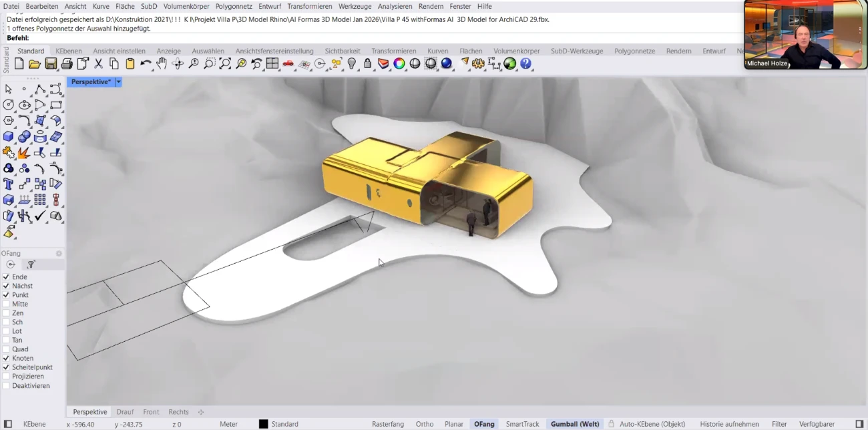Select the Pan view hand tool
The image size is (868, 430).
pyautogui.click(x=162, y=64)
